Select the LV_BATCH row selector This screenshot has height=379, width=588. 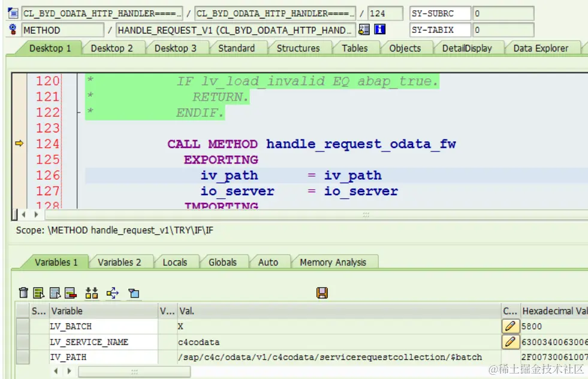coord(23,326)
